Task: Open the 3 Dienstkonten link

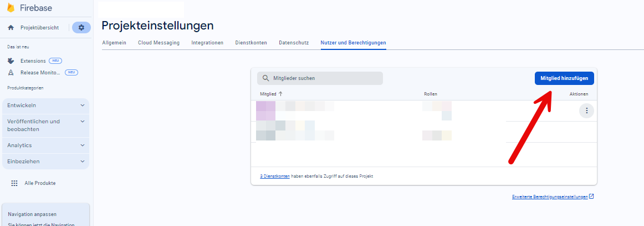Action: tap(275, 176)
